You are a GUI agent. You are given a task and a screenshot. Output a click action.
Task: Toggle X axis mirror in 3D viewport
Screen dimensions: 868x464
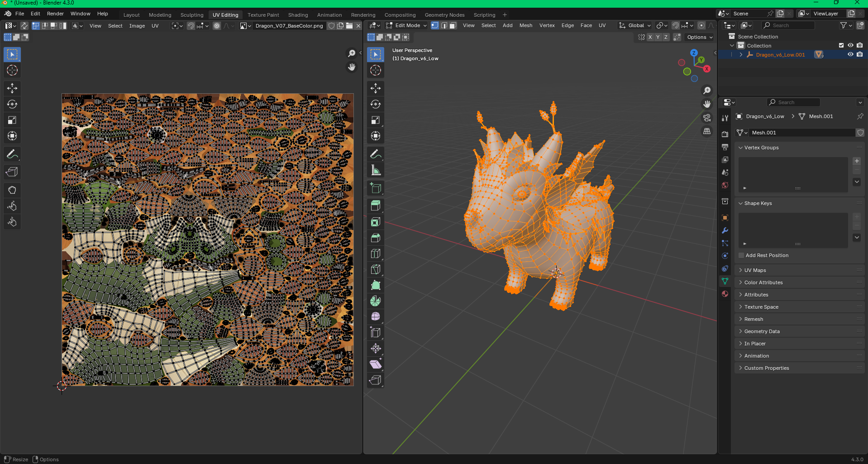(x=650, y=37)
